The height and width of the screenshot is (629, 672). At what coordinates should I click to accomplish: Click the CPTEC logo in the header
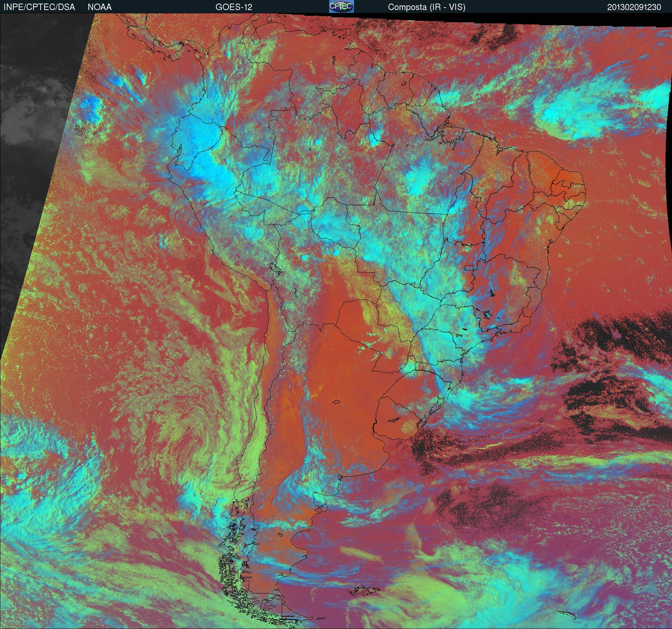coord(341,6)
